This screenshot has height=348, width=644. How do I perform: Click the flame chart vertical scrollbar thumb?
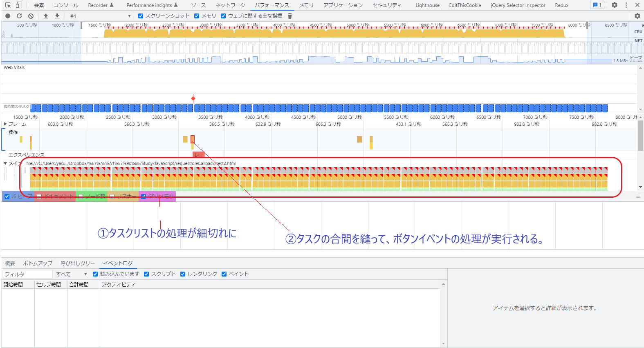(x=640, y=136)
